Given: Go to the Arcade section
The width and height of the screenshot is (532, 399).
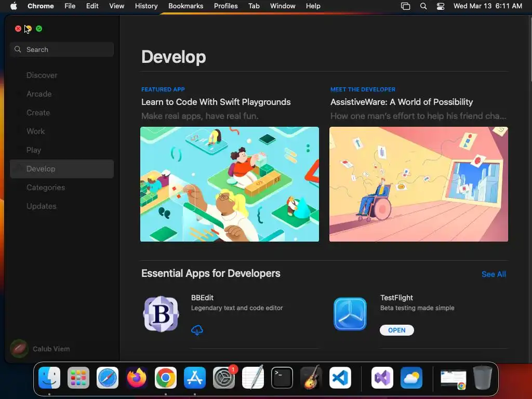Looking at the screenshot, I should coord(62,94).
